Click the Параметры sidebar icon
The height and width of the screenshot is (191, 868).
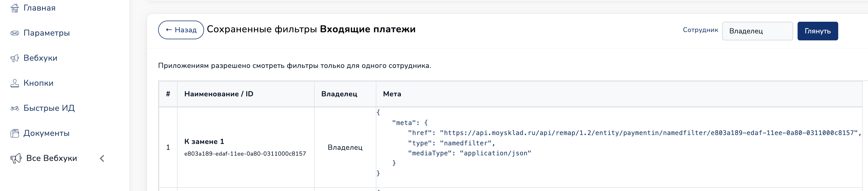coord(14,33)
